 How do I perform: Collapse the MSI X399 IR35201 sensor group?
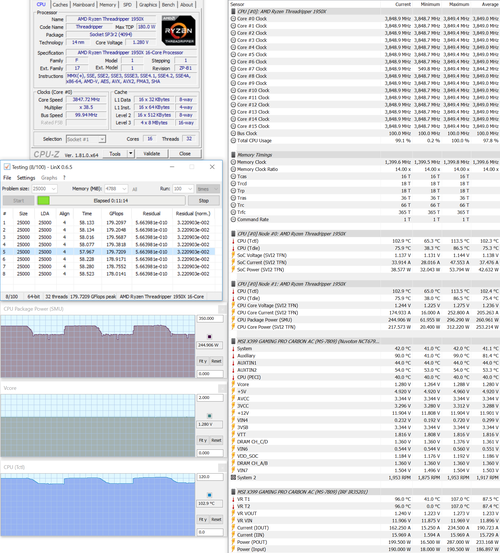[x=233, y=492]
